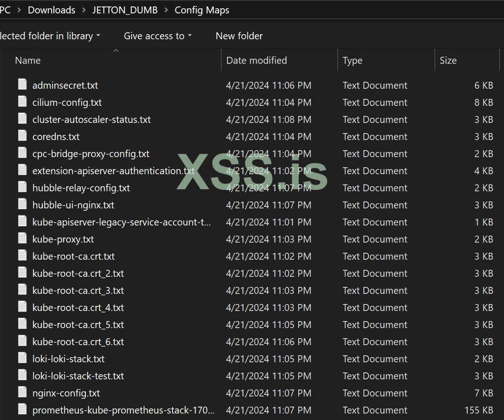Screen dimensions: 504x420
Task: Sort files by Size column header
Action: [x=448, y=61]
